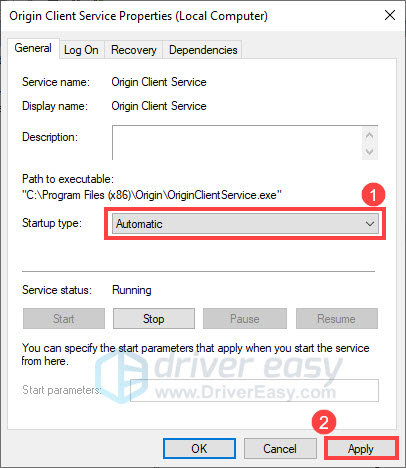
Task: Click the red step 2 badge icon
Action: (x=324, y=422)
